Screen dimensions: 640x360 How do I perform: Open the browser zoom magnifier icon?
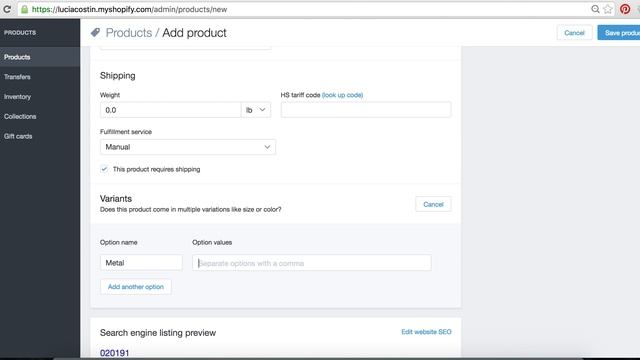pos(595,9)
